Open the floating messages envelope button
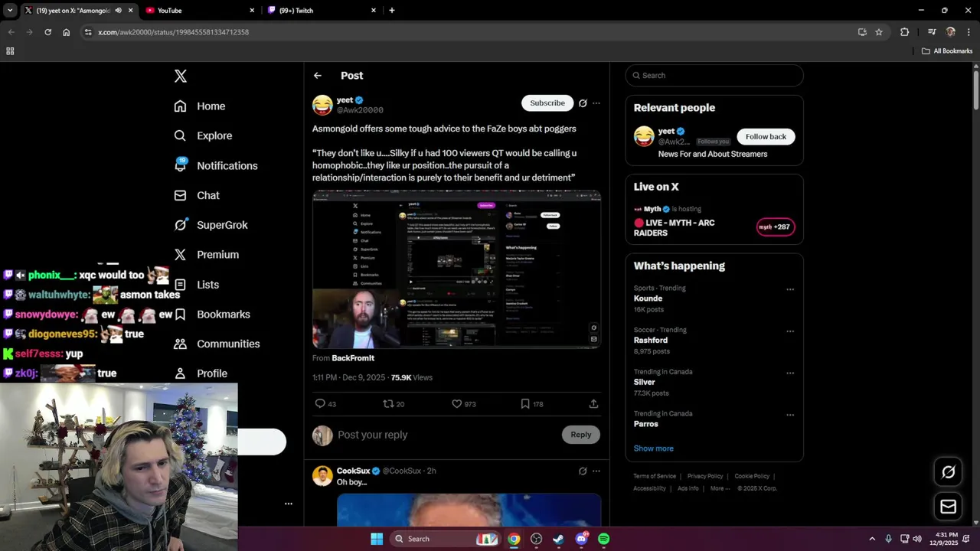This screenshot has width=980, height=551. pos(948,507)
